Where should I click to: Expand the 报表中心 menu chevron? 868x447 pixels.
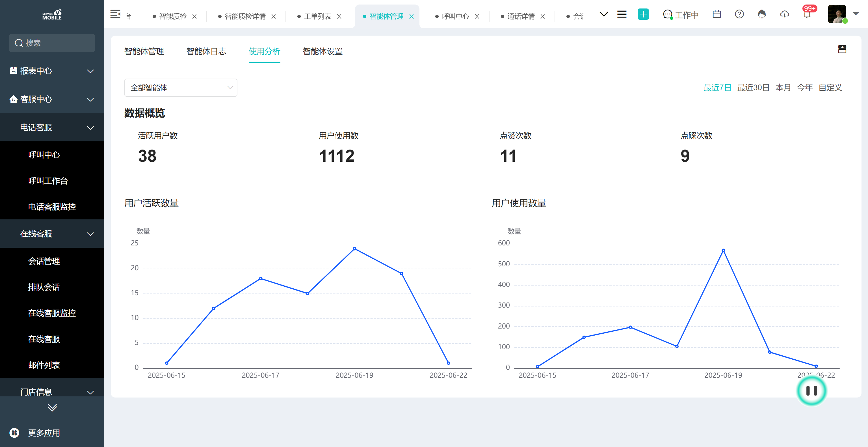tap(90, 71)
